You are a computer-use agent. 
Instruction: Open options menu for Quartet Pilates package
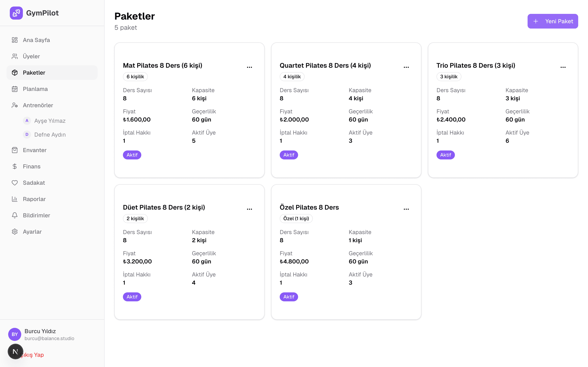pyautogui.click(x=406, y=67)
